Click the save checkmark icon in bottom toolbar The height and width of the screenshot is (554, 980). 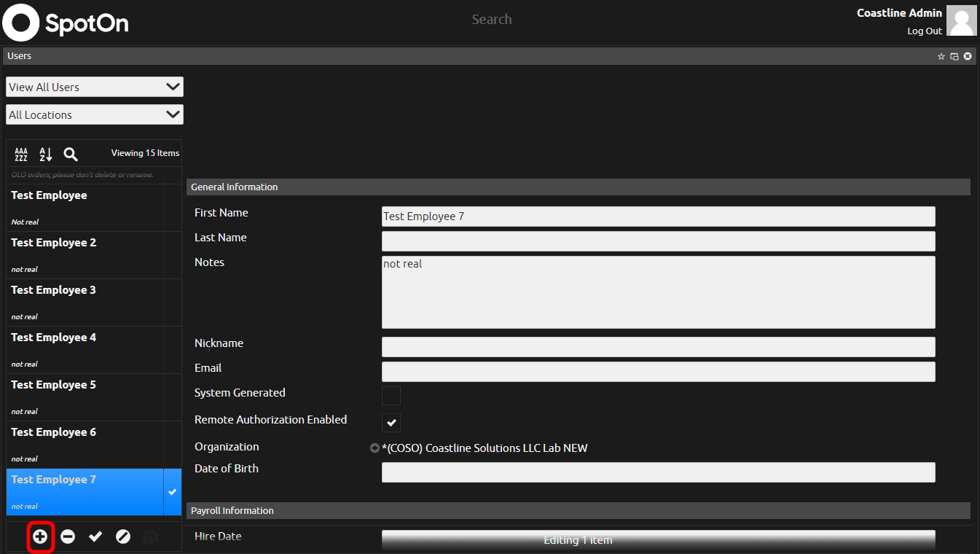click(95, 537)
